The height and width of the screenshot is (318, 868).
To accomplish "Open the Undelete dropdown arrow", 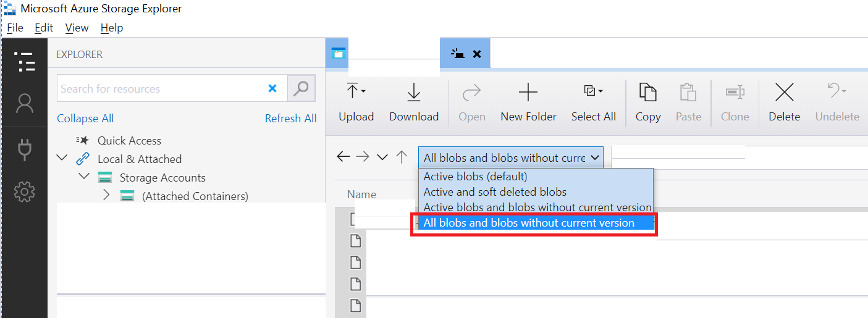I will pos(844,91).
